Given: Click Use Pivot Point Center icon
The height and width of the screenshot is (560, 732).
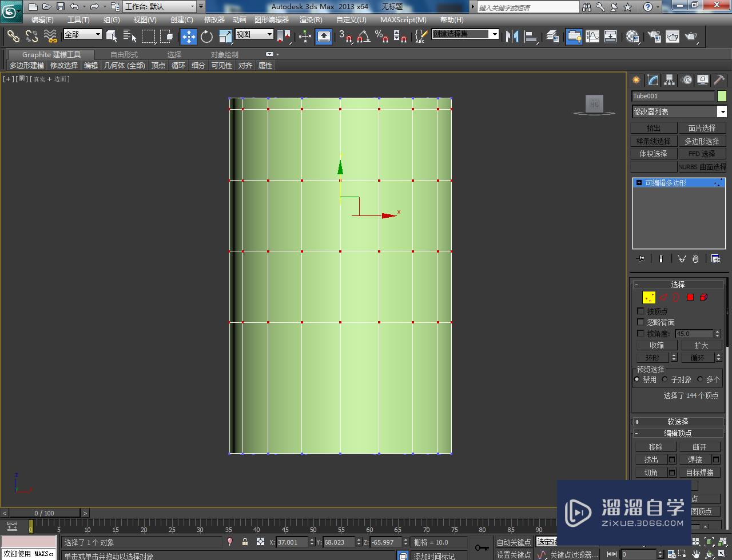Looking at the screenshot, I should pyautogui.click(x=284, y=36).
